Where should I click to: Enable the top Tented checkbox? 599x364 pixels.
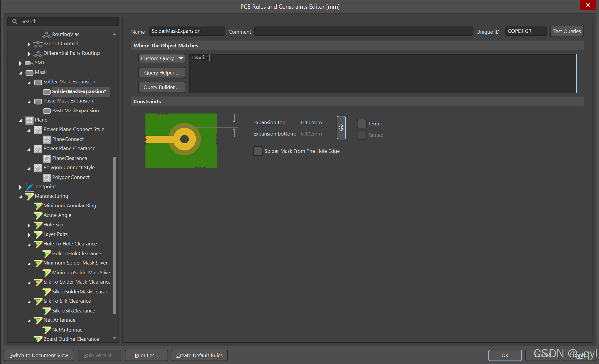pos(361,123)
